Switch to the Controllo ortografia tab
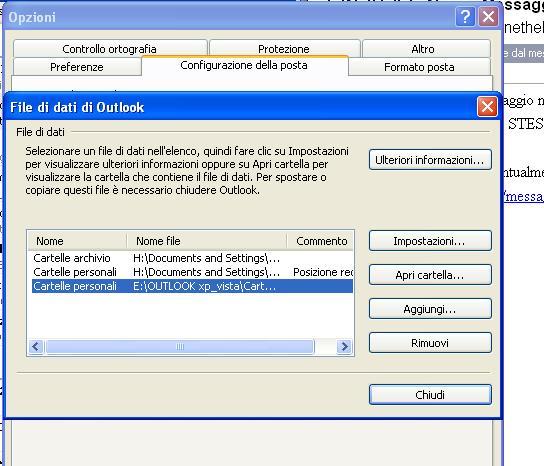 110,49
